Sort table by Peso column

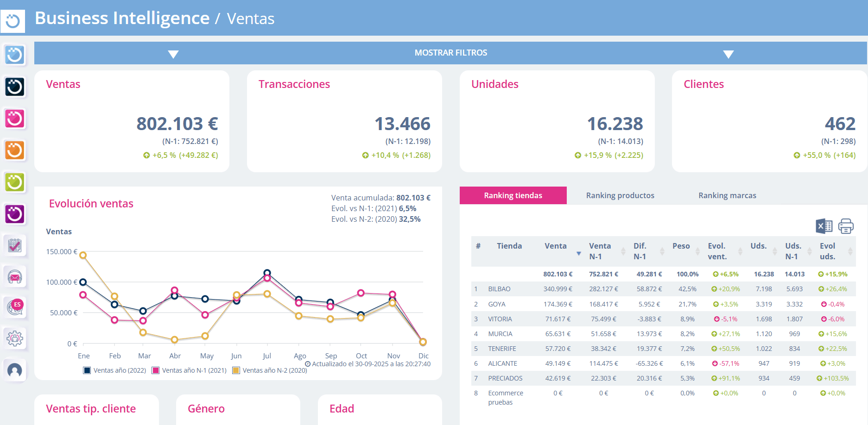(697, 251)
